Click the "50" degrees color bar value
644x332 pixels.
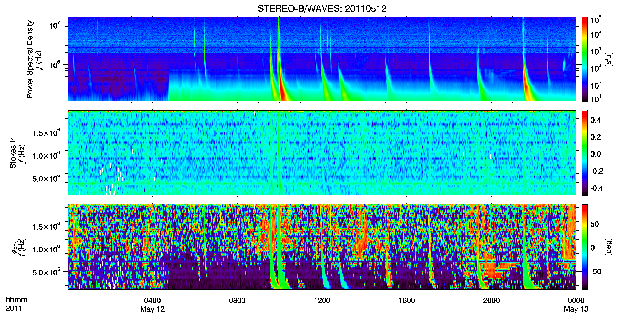(x=595, y=224)
